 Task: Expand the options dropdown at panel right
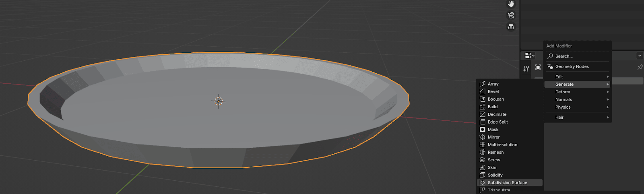pos(640,56)
